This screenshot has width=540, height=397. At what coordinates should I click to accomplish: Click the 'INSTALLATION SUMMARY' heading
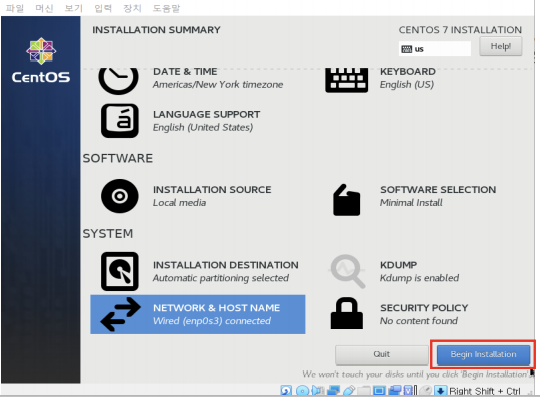coord(156,30)
